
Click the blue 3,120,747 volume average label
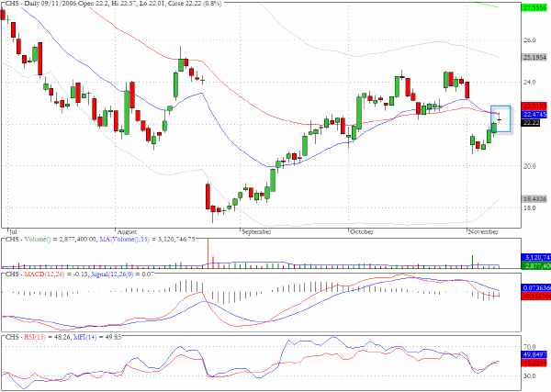[535, 257]
